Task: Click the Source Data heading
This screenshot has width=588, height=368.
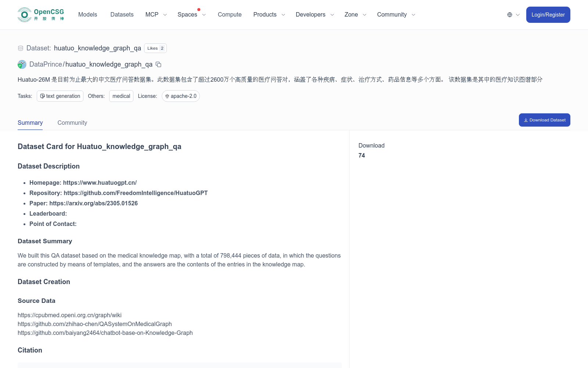Action: [x=36, y=301]
